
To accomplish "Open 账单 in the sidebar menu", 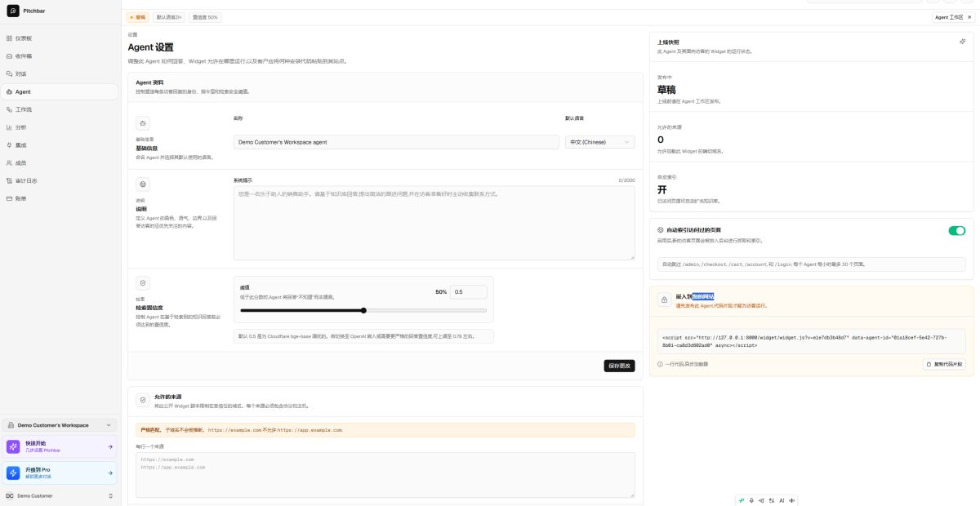I will coord(60,198).
